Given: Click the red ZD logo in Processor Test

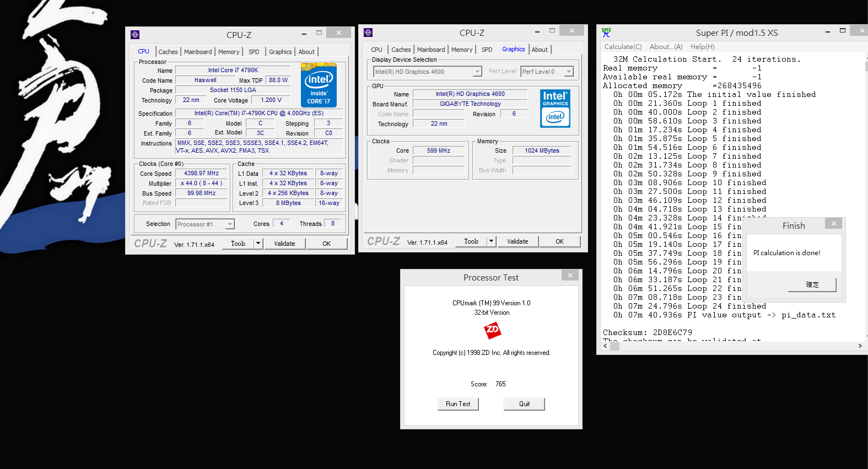Looking at the screenshot, I should coord(492,330).
